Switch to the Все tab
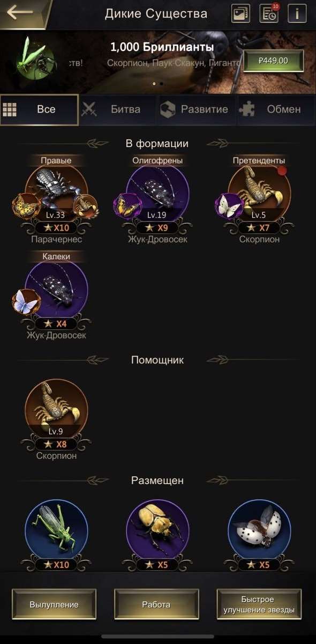Screen dimensions: 316x644 39,109
